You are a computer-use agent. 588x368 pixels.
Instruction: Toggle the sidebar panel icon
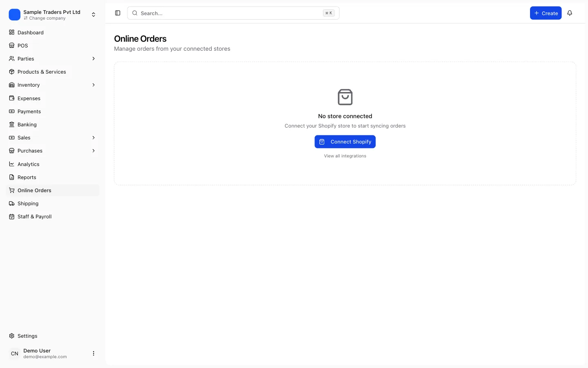point(118,13)
